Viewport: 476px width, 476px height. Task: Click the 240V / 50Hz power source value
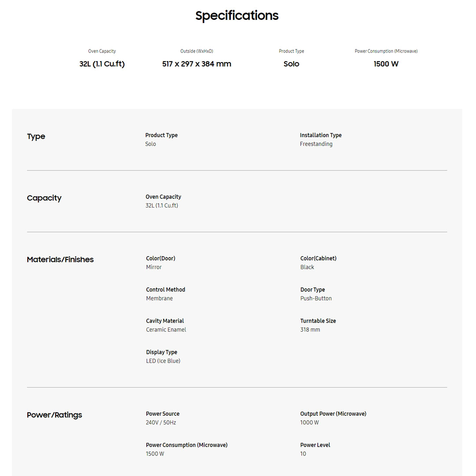[161, 423]
